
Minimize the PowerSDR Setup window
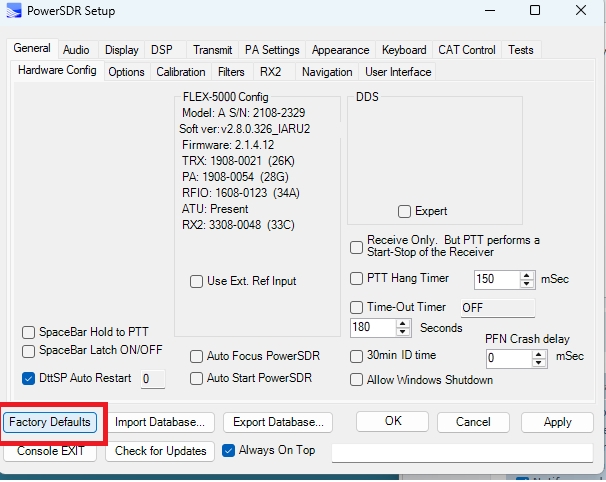(490, 10)
